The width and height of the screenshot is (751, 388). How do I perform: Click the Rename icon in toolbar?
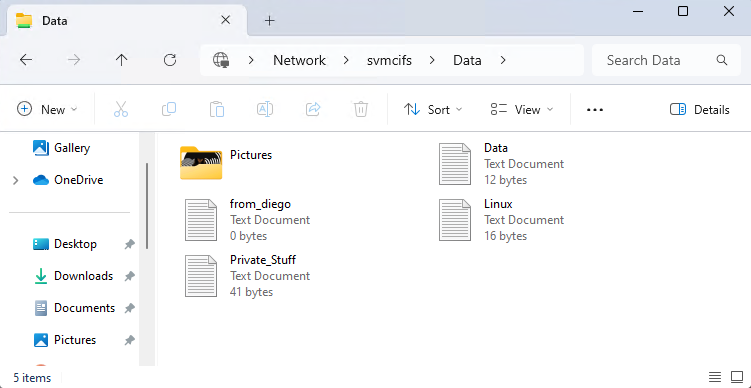coord(265,110)
